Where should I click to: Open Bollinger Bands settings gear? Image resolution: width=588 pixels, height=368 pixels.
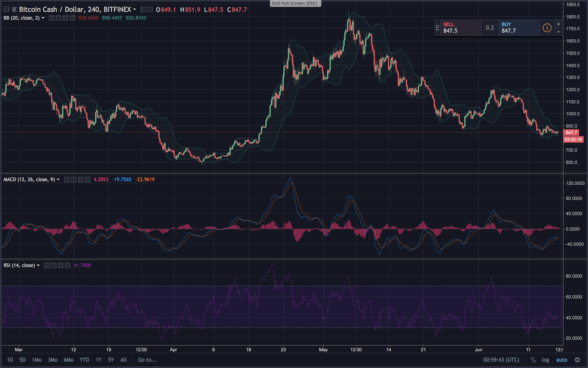[x=58, y=18]
